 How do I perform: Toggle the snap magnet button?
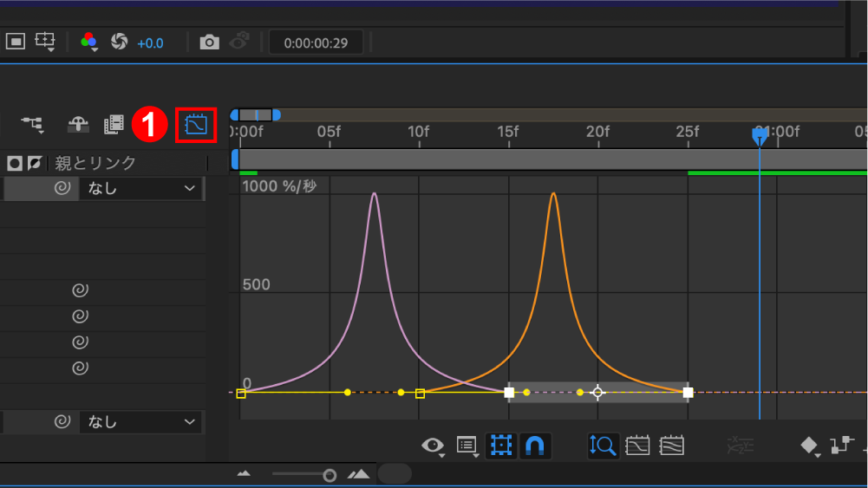tap(535, 446)
